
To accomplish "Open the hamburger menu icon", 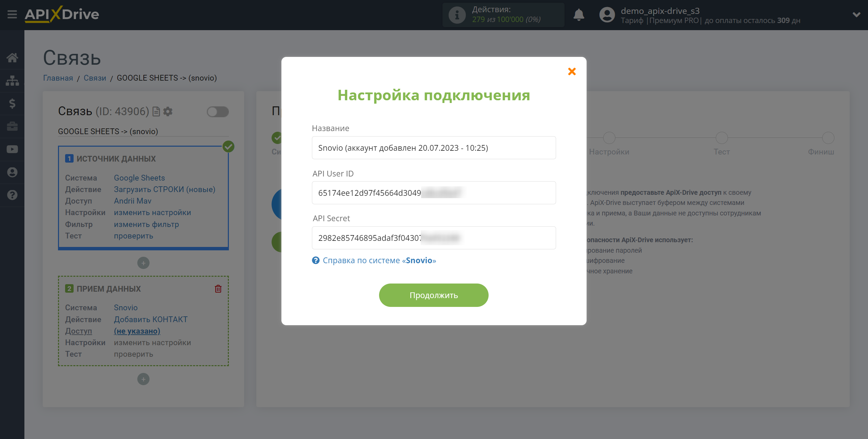I will tap(12, 14).
